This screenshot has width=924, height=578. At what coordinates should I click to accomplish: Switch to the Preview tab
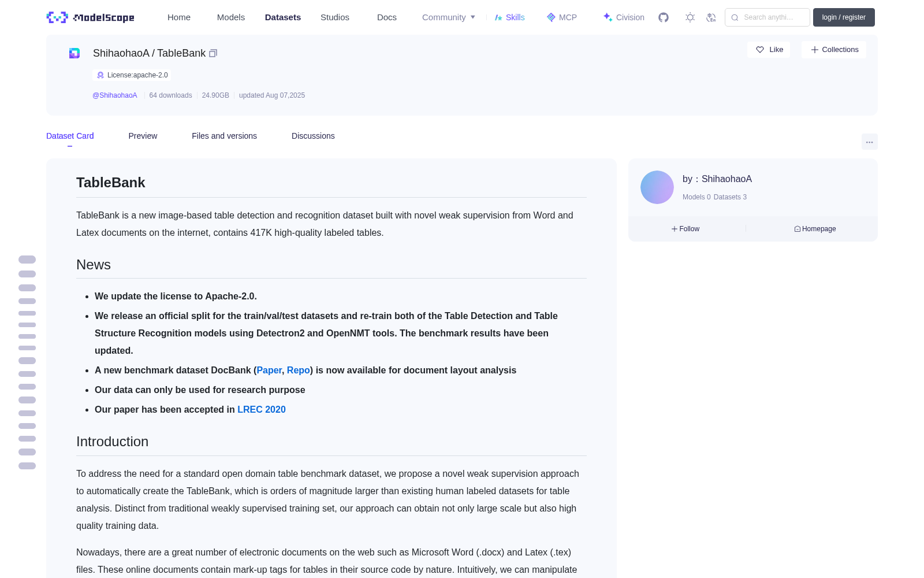pyautogui.click(x=143, y=136)
